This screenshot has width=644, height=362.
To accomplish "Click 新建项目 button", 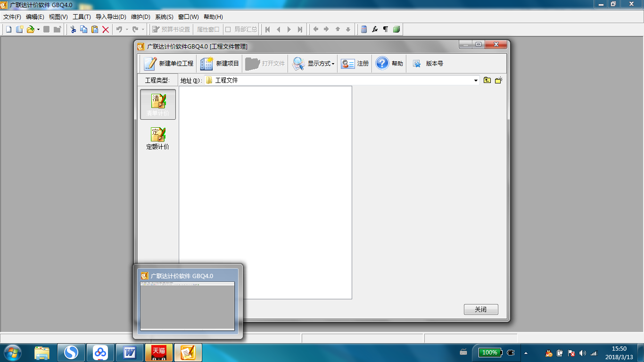I will 219,64.
